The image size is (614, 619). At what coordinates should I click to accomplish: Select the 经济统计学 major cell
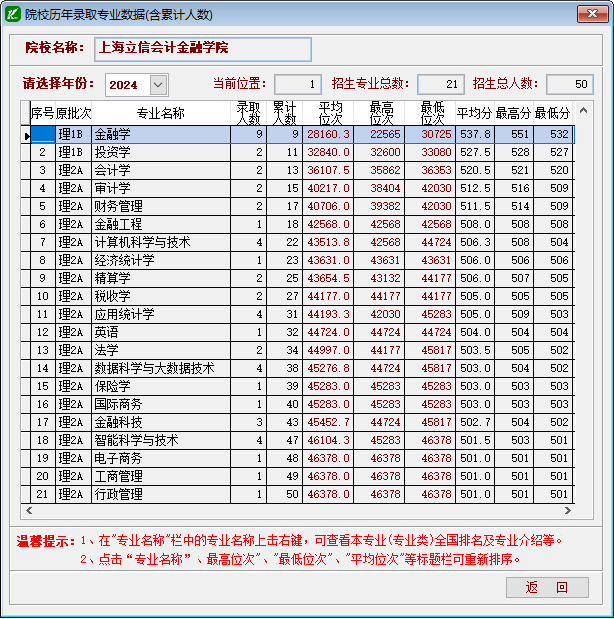pyautogui.click(x=161, y=261)
